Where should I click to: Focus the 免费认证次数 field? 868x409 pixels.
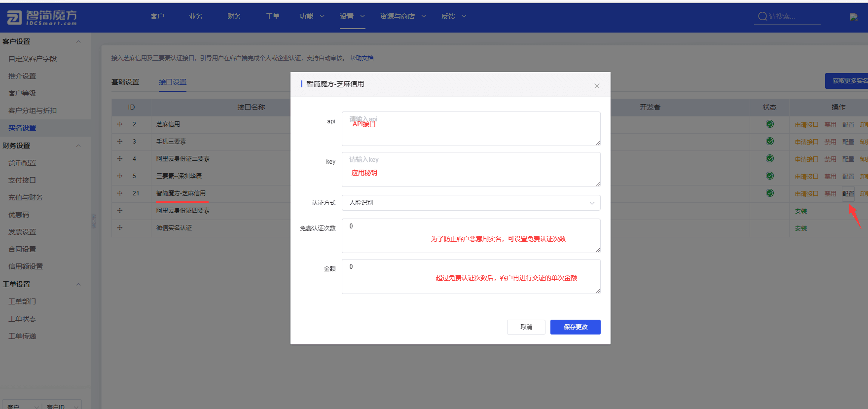click(x=471, y=236)
